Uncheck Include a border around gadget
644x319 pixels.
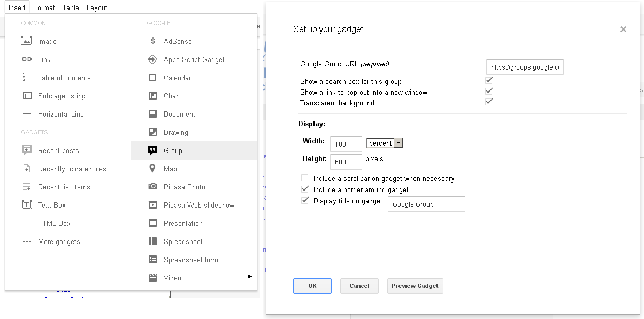[305, 189]
